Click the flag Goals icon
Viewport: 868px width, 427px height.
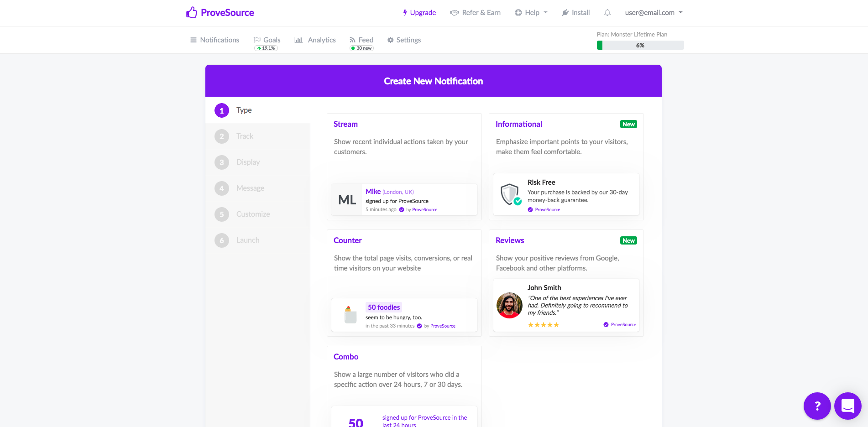(257, 40)
